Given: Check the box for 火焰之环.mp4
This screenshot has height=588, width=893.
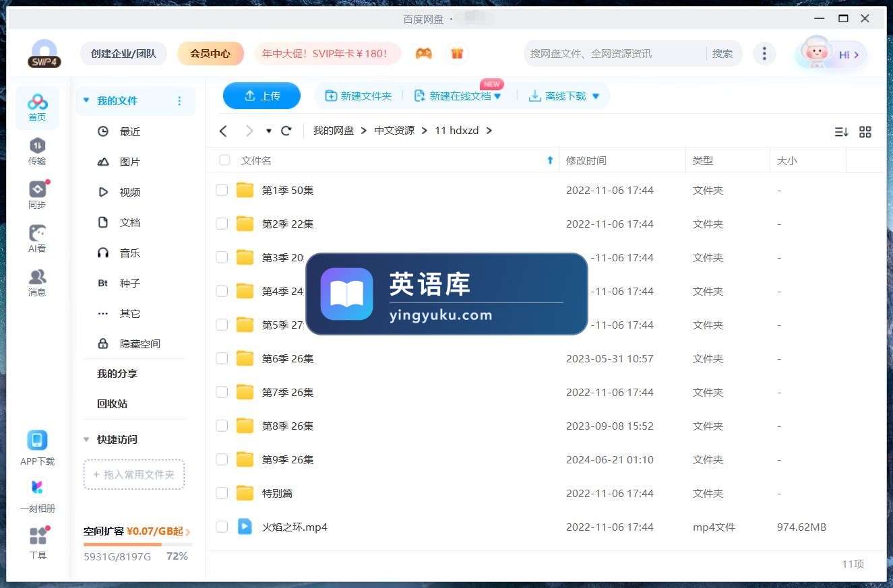Looking at the screenshot, I should pyautogui.click(x=222, y=527).
